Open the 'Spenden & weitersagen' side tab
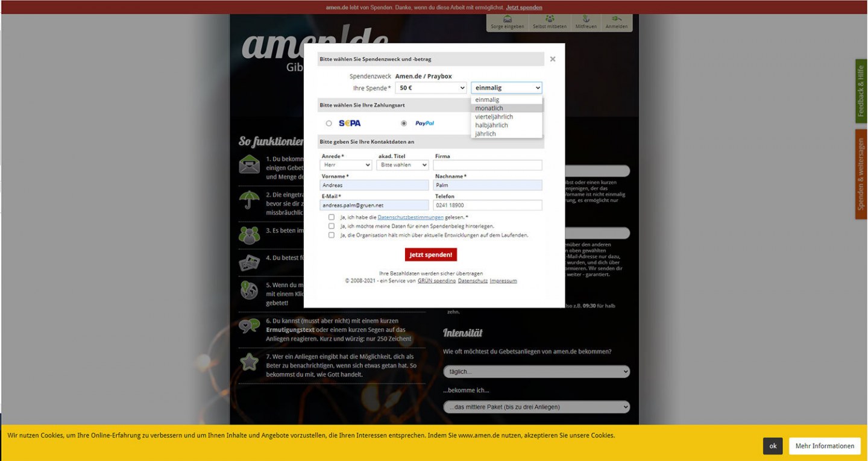This screenshot has width=868, height=461. pos(861,174)
